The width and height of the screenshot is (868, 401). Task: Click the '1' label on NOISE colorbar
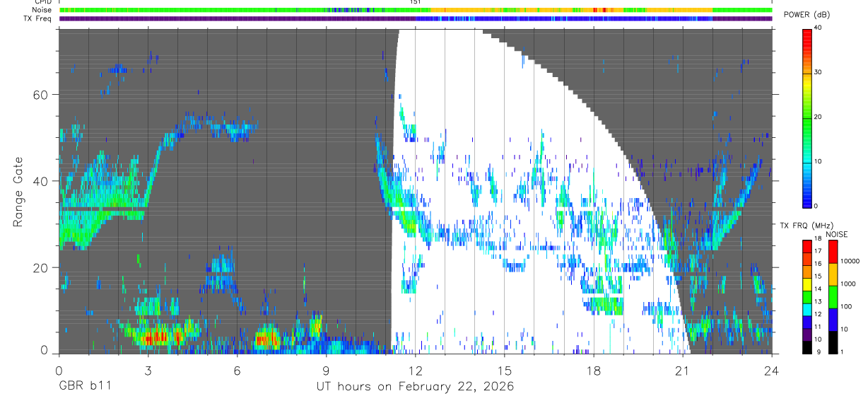843,351
